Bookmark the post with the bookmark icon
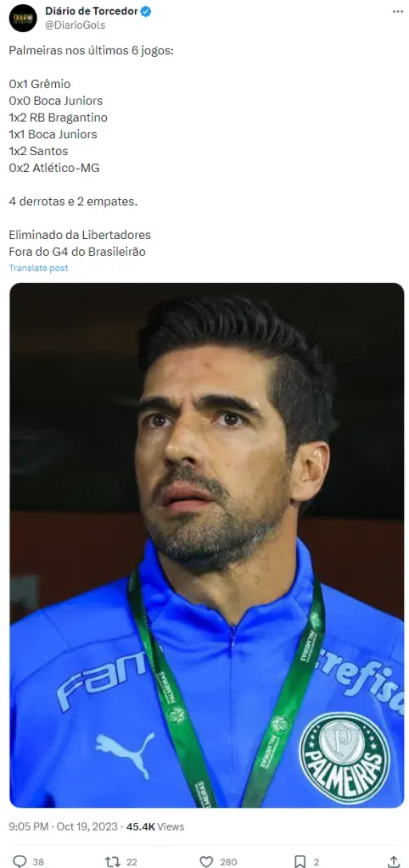This screenshot has width=409, height=868. click(x=300, y=861)
